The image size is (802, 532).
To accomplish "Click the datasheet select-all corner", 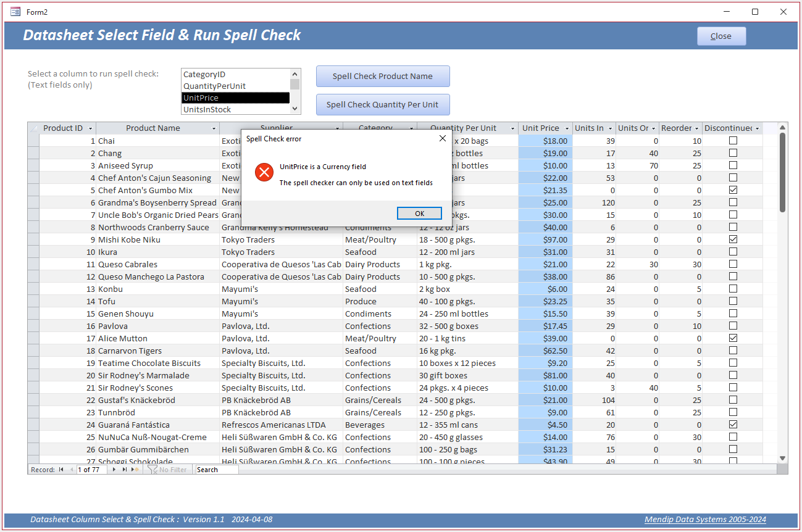I will pyautogui.click(x=33, y=128).
